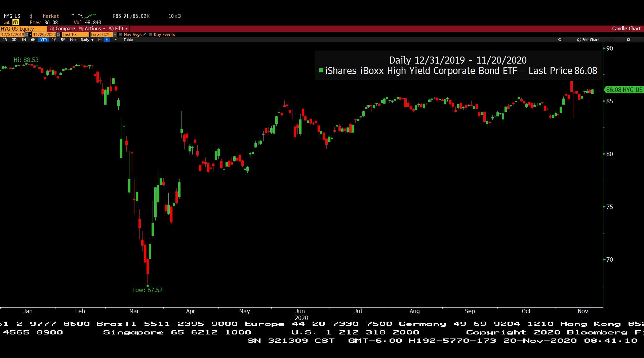Select the 1M range tab
The image size is (644, 358).
(x=24, y=40)
